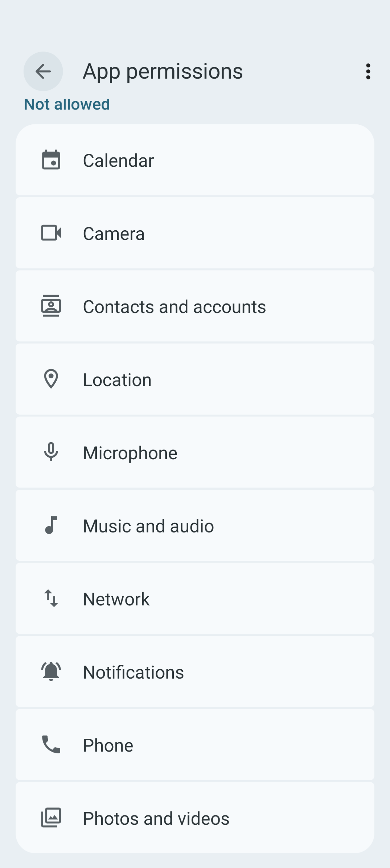Click the microphone icon

[51, 452]
